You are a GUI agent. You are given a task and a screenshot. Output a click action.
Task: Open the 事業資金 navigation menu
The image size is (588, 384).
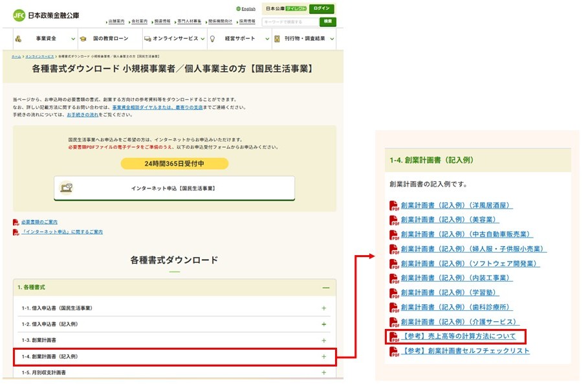pyautogui.click(x=44, y=39)
